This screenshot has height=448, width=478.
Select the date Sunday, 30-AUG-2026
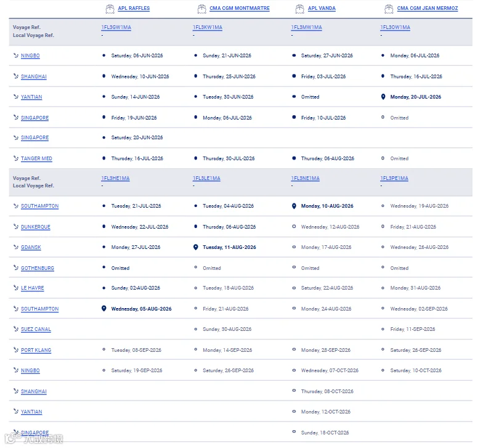pyautogui.click(x=227, y=329)
